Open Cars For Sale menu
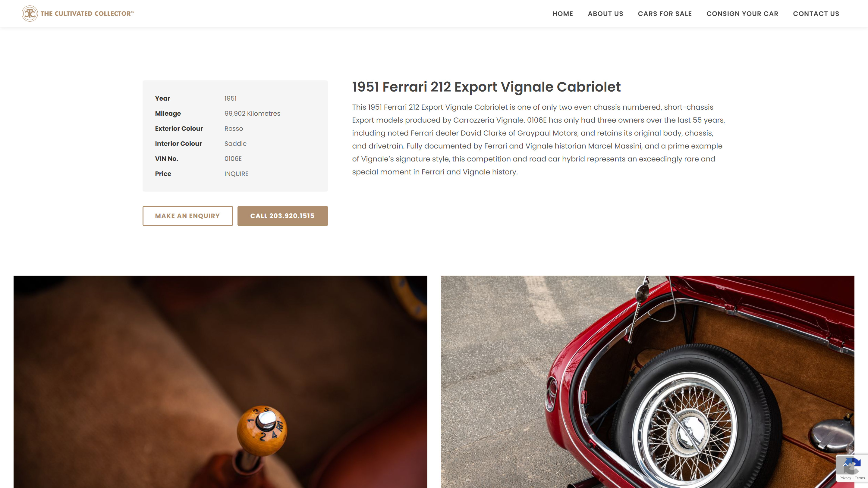868x488 pixels. click(665, 14)
